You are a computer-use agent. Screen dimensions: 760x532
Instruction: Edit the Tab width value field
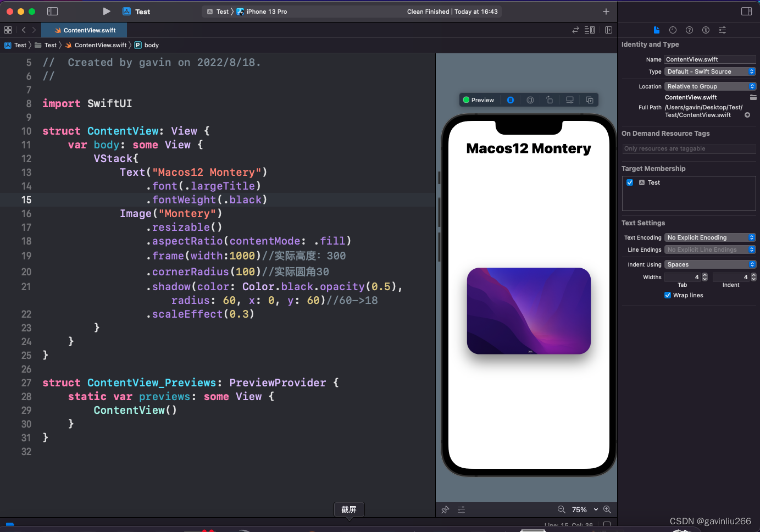(683, 277)
